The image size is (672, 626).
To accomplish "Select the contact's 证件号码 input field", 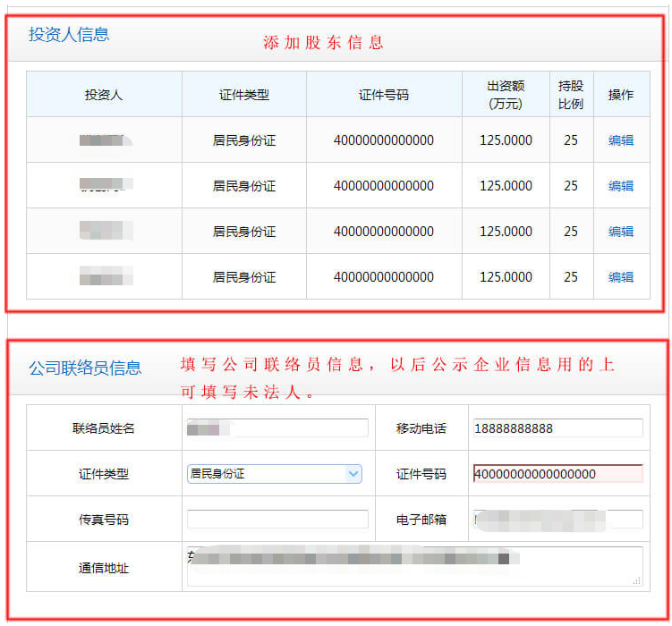I will (556, 474).
